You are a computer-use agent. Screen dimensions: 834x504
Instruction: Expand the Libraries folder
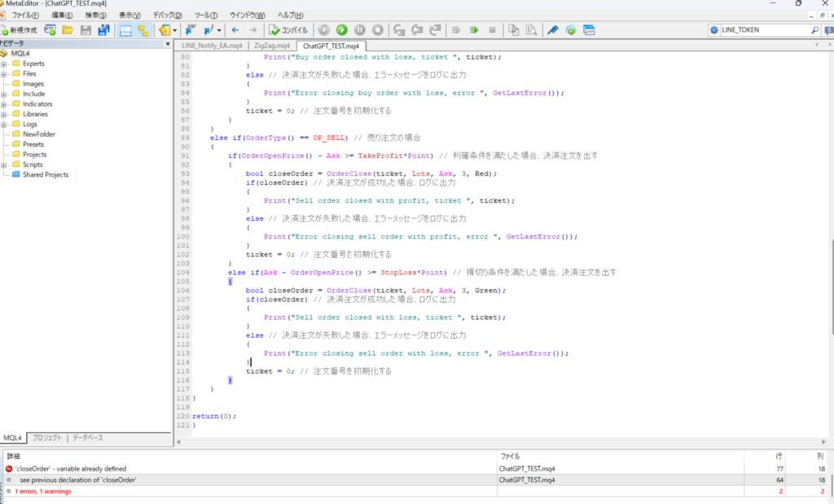4,114
